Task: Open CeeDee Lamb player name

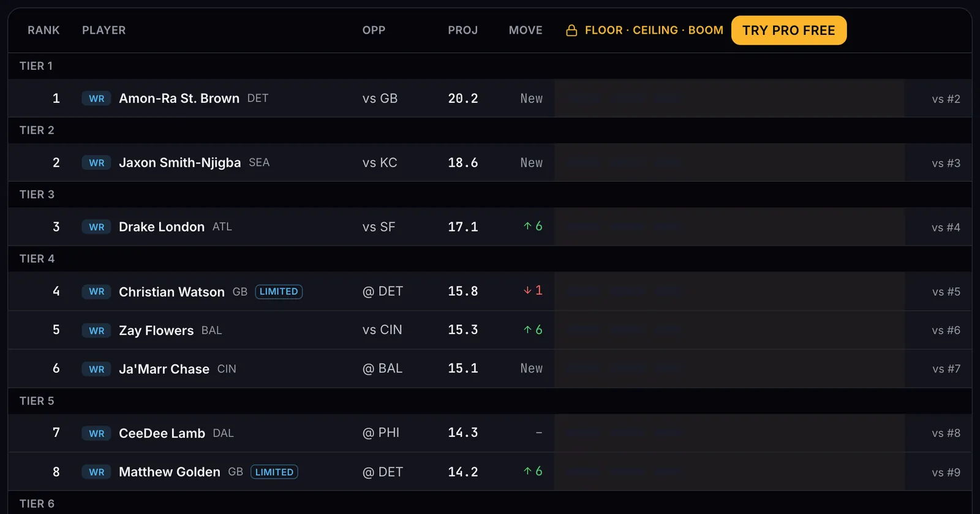Action: click(x=162, y=434)
